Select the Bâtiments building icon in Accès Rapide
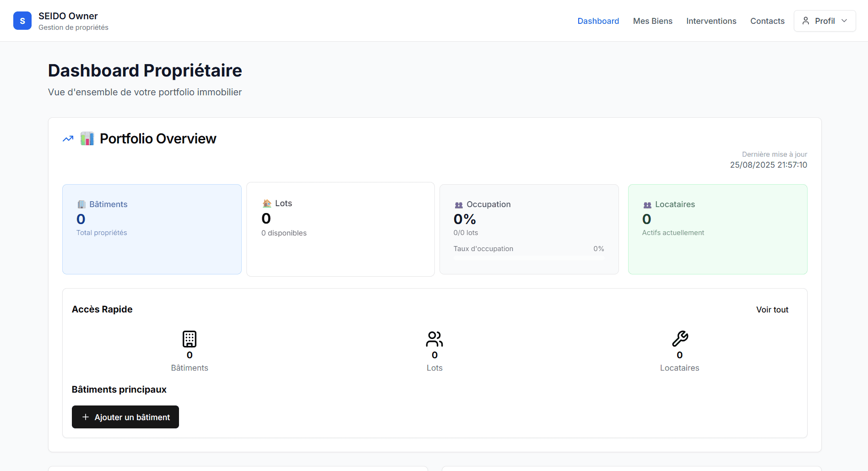Viewport: 868px width, 471px height. tap(189, 339)
